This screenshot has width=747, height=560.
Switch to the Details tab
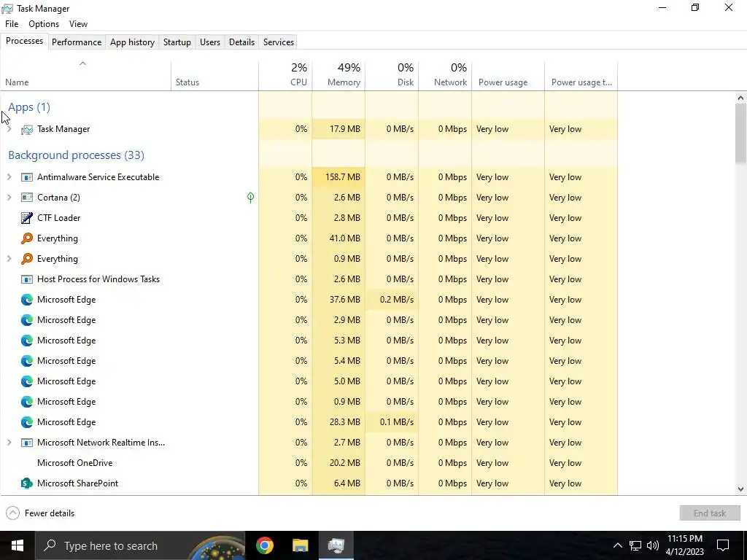tap(241, 42)
